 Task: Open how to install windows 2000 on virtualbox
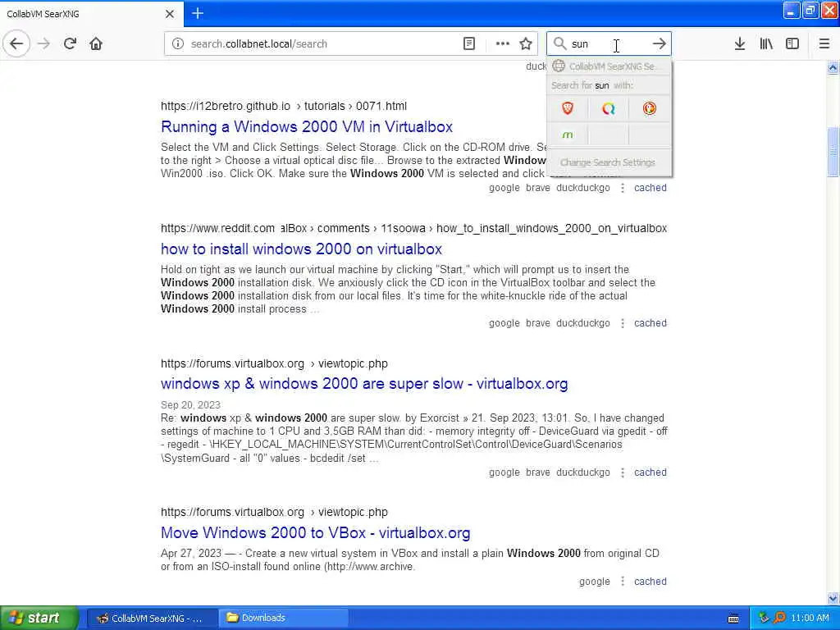click(301, 249)
